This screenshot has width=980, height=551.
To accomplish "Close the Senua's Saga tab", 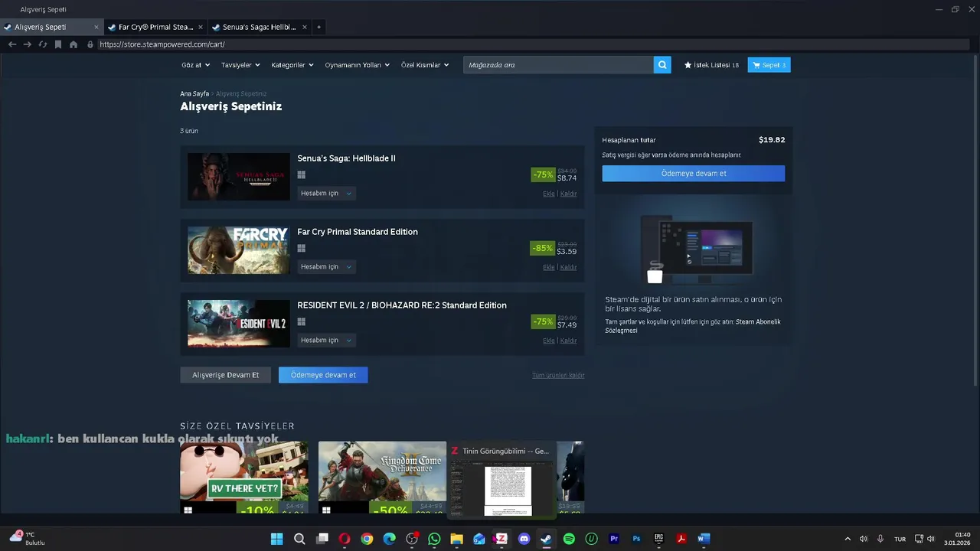I will [x=305, y=27].
